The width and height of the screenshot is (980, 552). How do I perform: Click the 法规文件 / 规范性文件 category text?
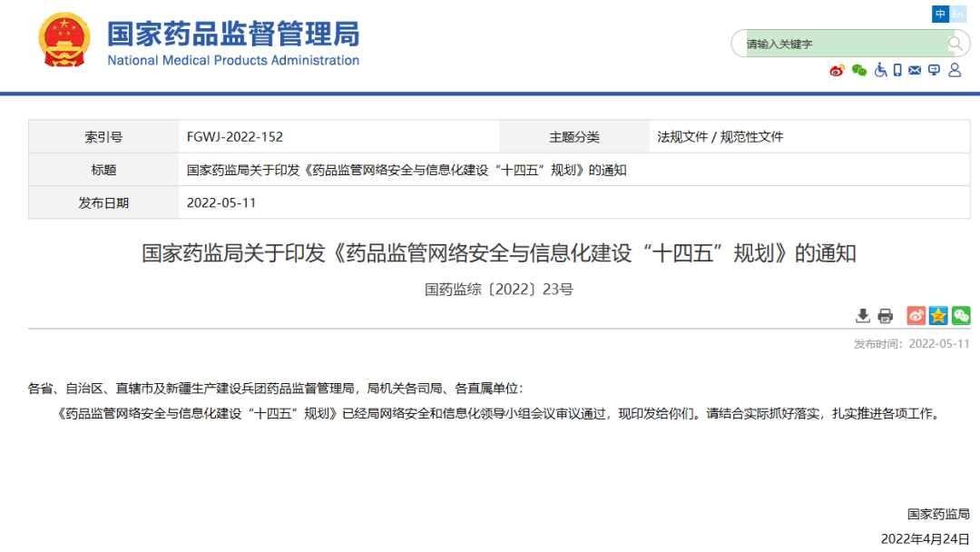tap(720, 137)
